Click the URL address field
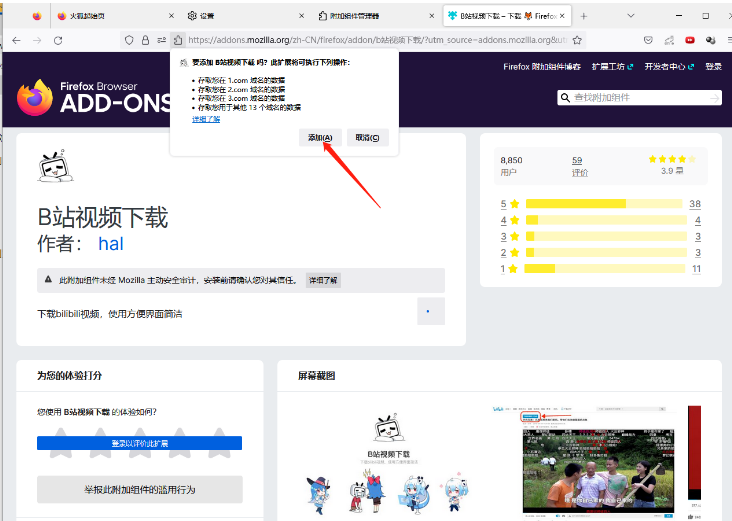 [377, 40]
